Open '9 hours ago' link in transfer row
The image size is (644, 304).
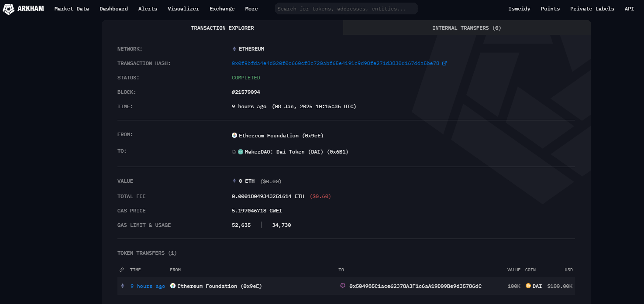[x=148, y=286]
